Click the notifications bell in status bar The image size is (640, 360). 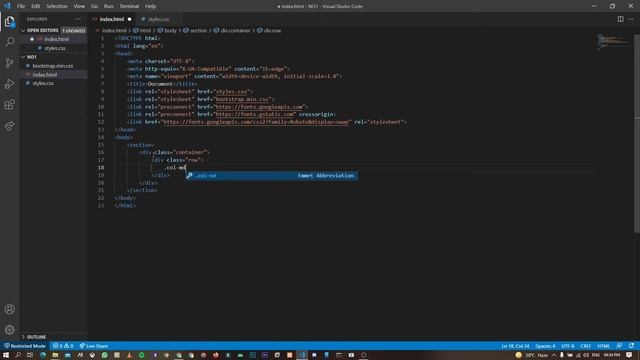[631, 346]
